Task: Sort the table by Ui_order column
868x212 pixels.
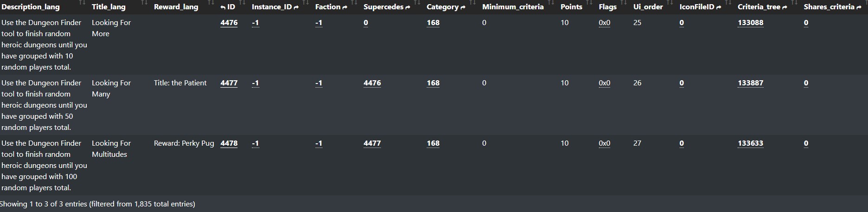Action: pyautogui.click(x=648, y=7)
